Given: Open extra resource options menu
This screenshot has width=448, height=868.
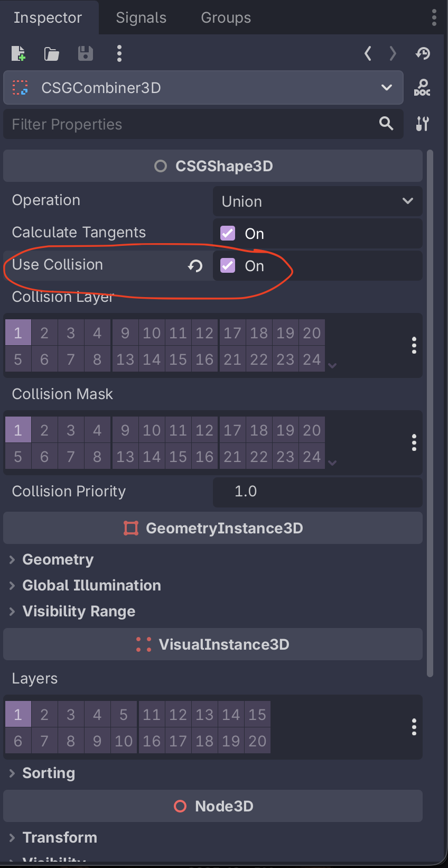Looking at the screenshot, I should coord(119,53).
